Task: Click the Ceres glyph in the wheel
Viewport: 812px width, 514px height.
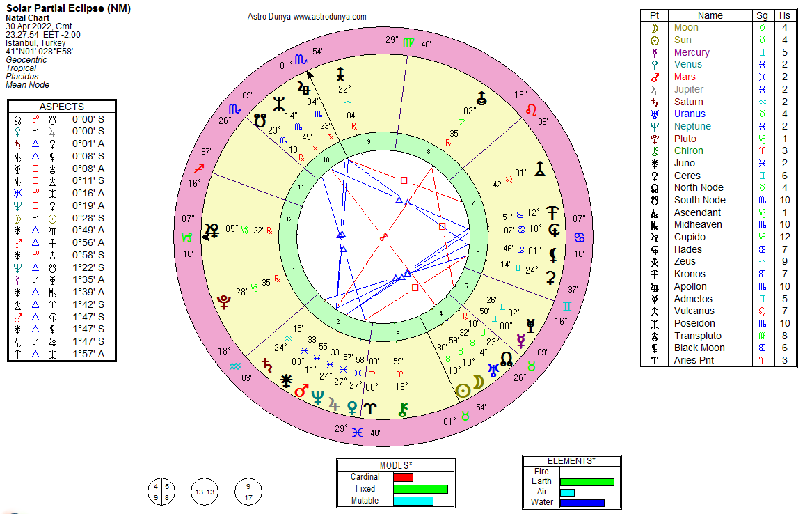Action: (551, 278)
